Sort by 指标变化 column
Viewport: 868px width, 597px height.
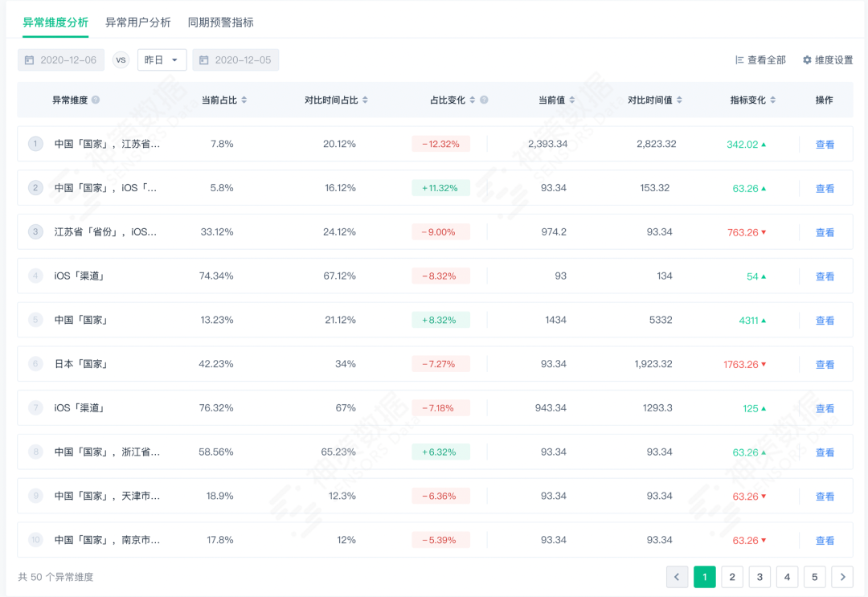point(773,100)
